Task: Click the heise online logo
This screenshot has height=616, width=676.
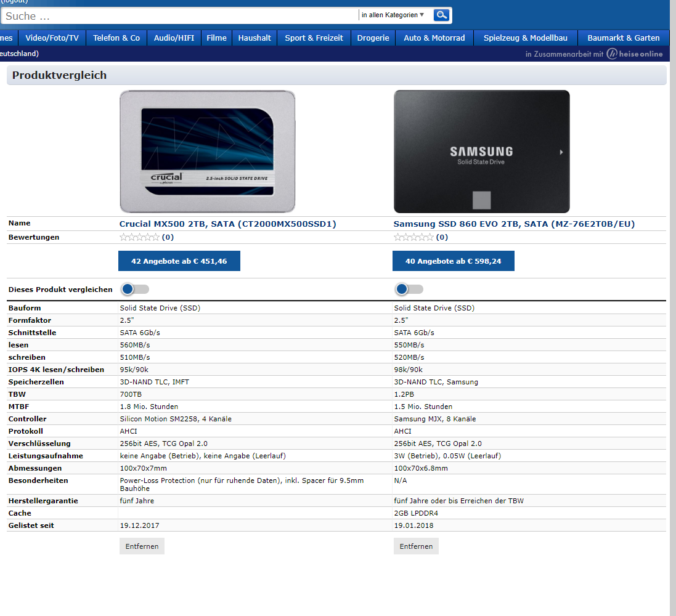Action: [x=635, y=54]
